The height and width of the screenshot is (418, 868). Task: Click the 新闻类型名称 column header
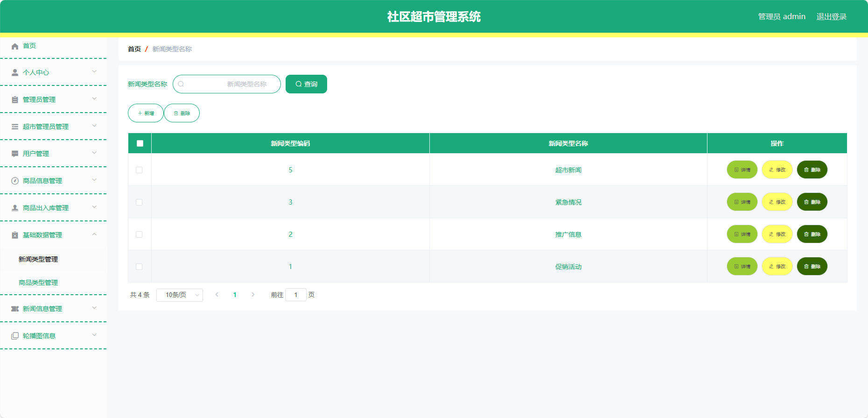568,143
